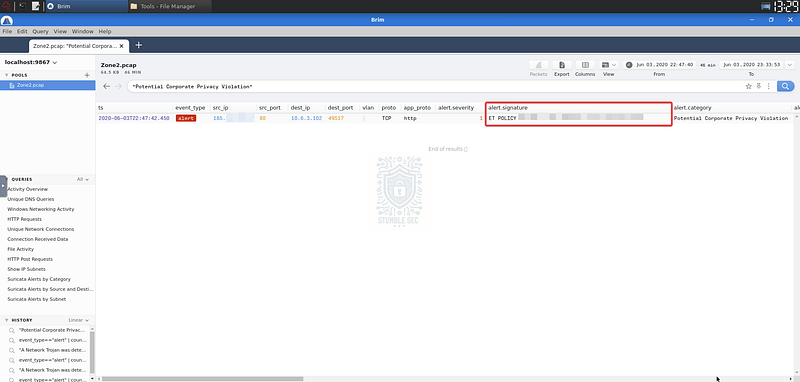Viewport: 800px width, 382px height.
Task: Select Zone2.pcap pool in sidebar
Action: click(x=47, y=85)
